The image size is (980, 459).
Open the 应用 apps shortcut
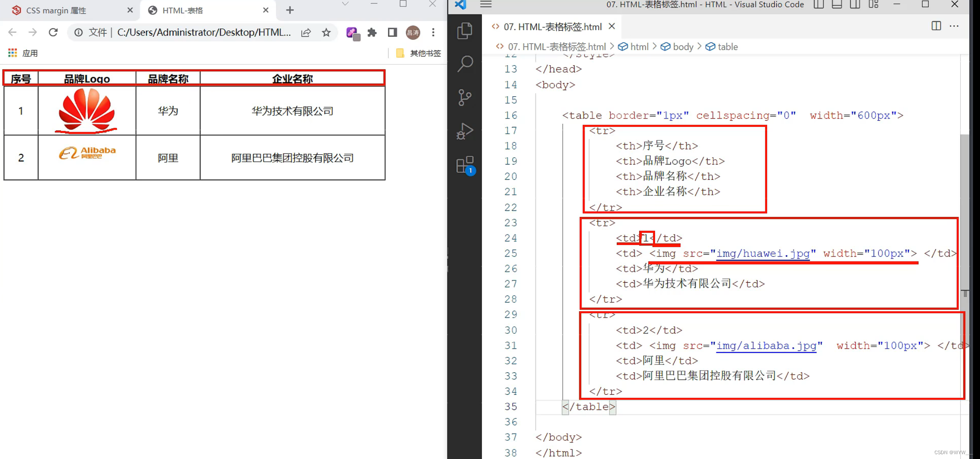pos(23,53)
